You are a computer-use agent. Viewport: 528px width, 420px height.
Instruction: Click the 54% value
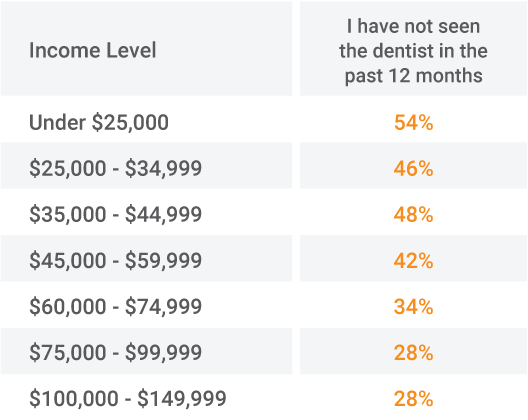click(x=413, y=122)
